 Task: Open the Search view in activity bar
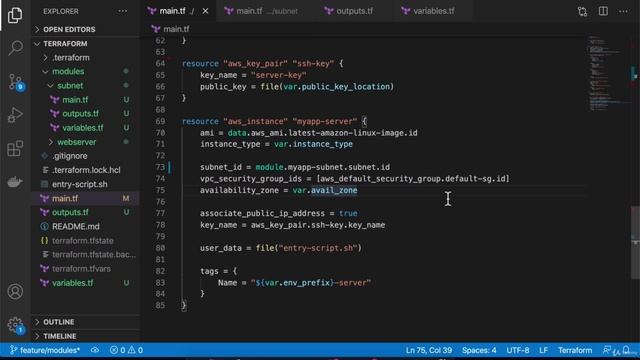pyautogui.click(x=15, y=48)
